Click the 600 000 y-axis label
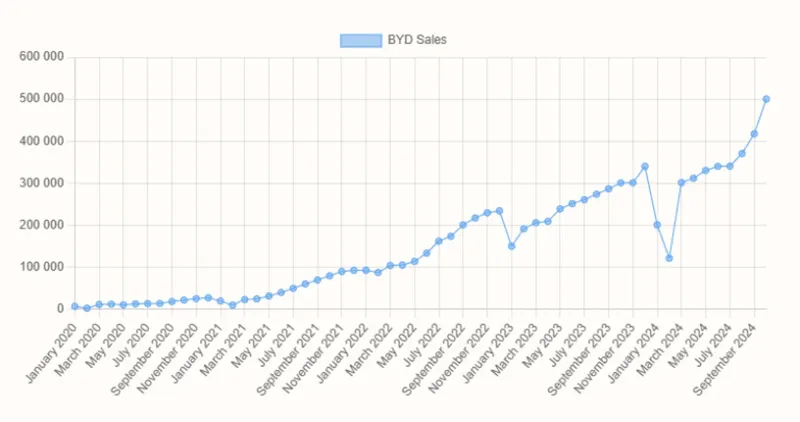 [42, 57]
